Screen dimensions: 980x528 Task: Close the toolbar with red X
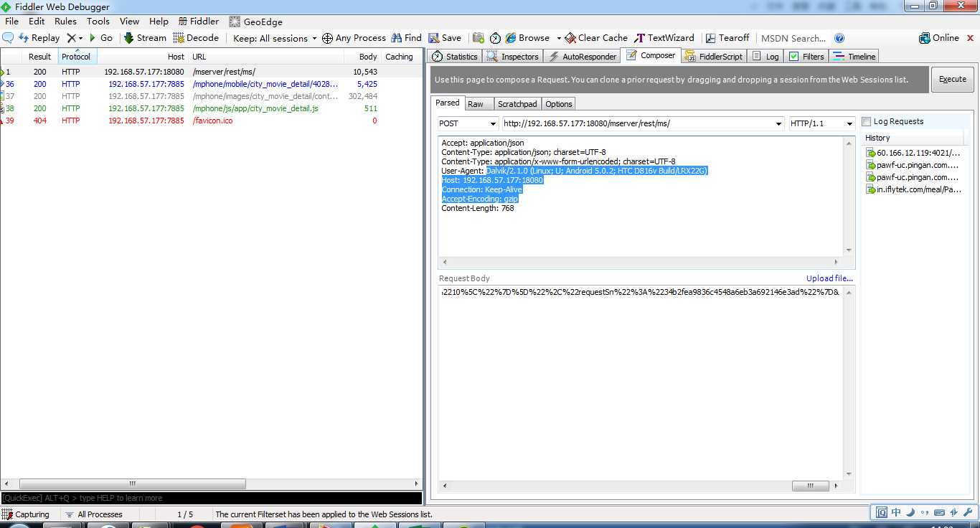970,38
